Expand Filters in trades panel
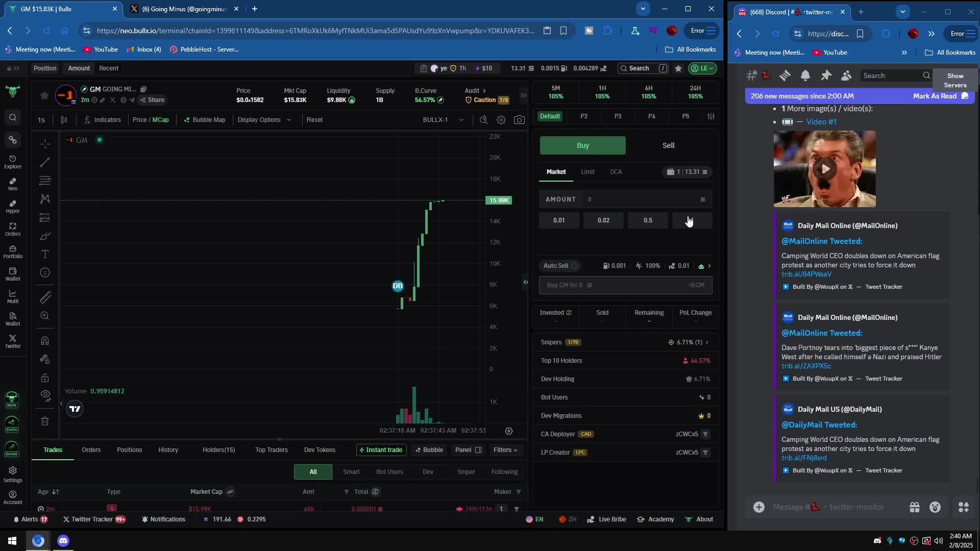This screenshot has width=980, height=551. tap(505, 450)
